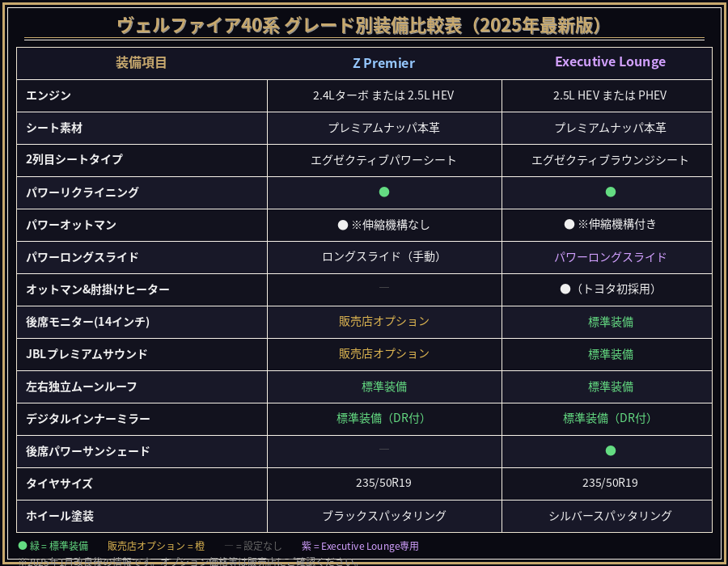Click the green dot for Executive Lounge power reclining
This screenshot has height=566, width=728.
pyautogui.click(x=611, y=192)
